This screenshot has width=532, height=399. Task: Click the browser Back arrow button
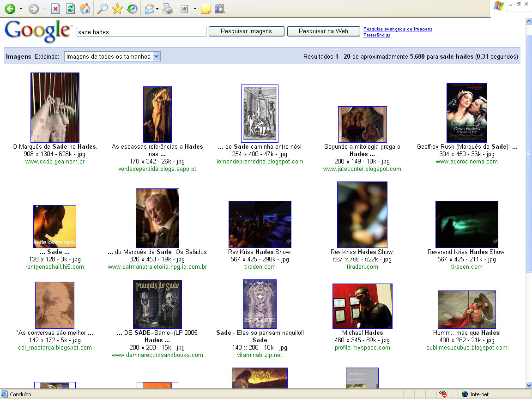(x=10, y=9)
